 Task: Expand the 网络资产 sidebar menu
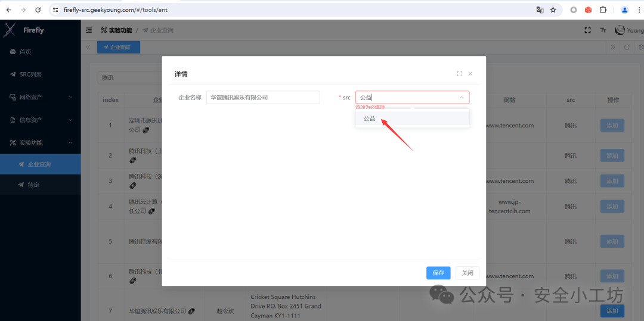(x=41, y=97)
